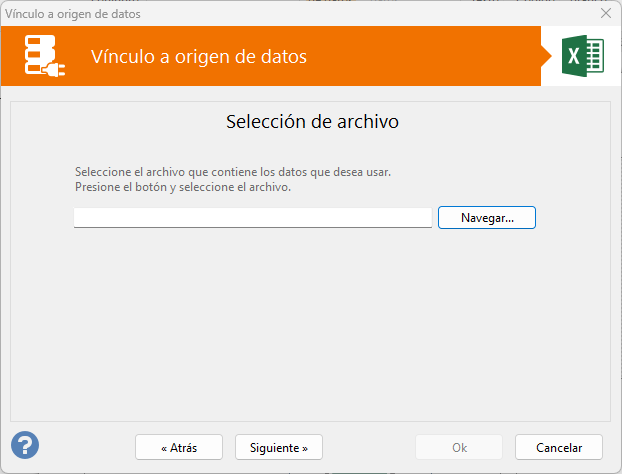Screen dimensions: 622x474
Task: Close the Vínculo a origen de datos window
Action: (605, 14)
